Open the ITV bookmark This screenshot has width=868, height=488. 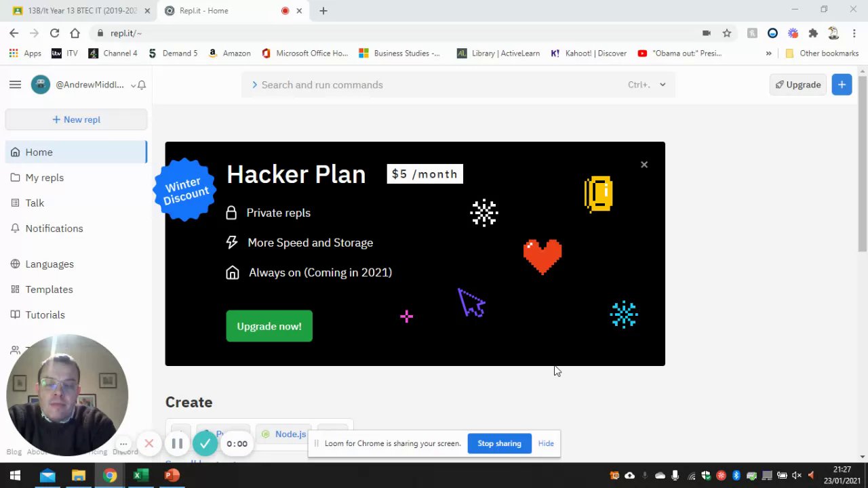point(64,53)
